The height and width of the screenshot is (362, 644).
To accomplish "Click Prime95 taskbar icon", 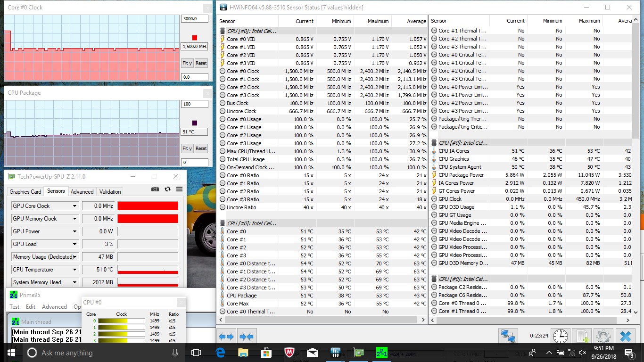I will click(382, 353).
